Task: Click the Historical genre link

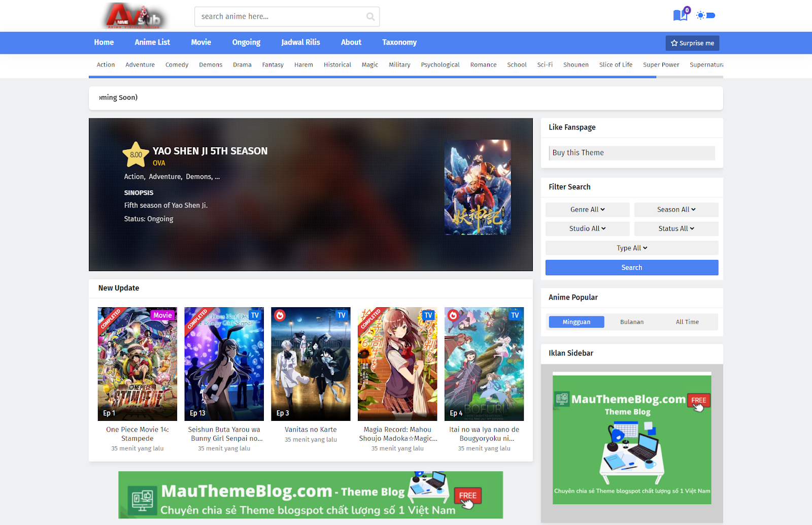Action: [x=337, y=65]
